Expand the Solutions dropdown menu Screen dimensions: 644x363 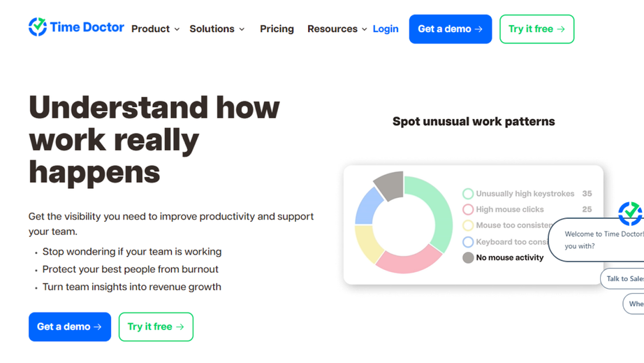tap(217, 29)
